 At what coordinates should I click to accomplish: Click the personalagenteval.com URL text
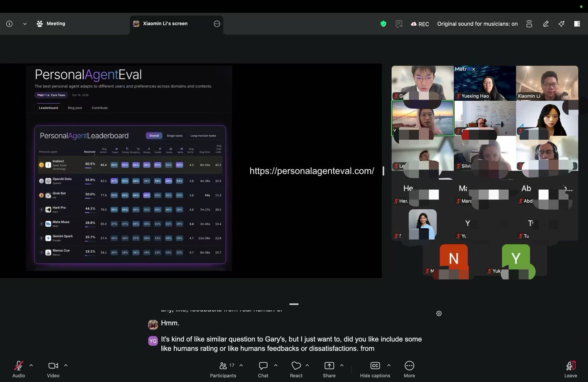point(312,171)
